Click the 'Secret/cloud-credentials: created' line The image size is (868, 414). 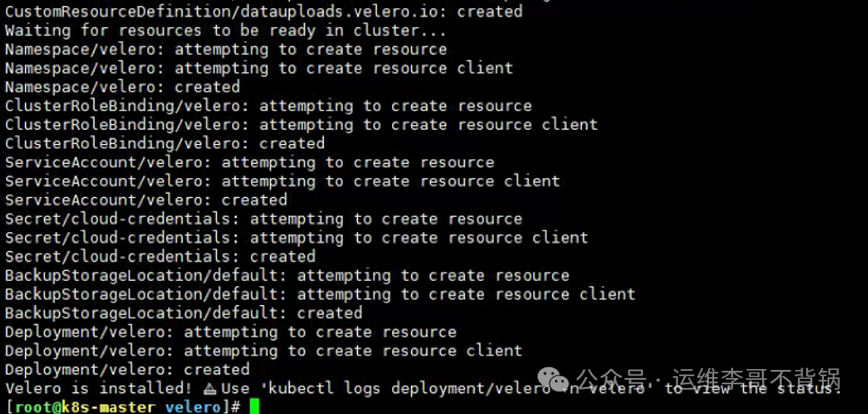pos(160,256)
